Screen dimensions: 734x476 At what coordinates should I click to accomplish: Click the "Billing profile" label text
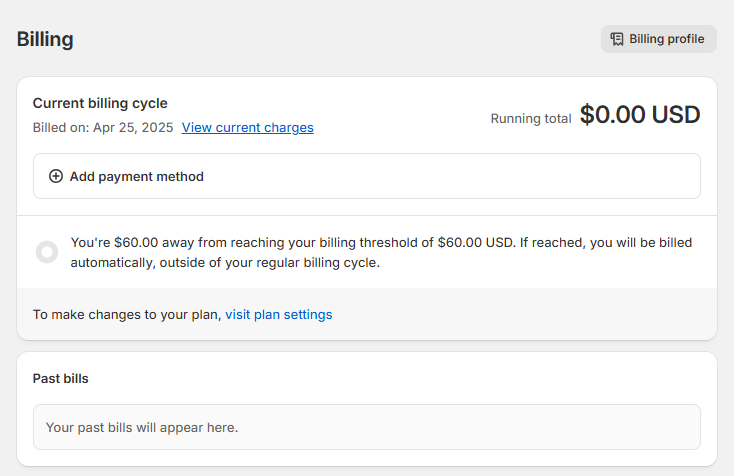pos(666,40)
